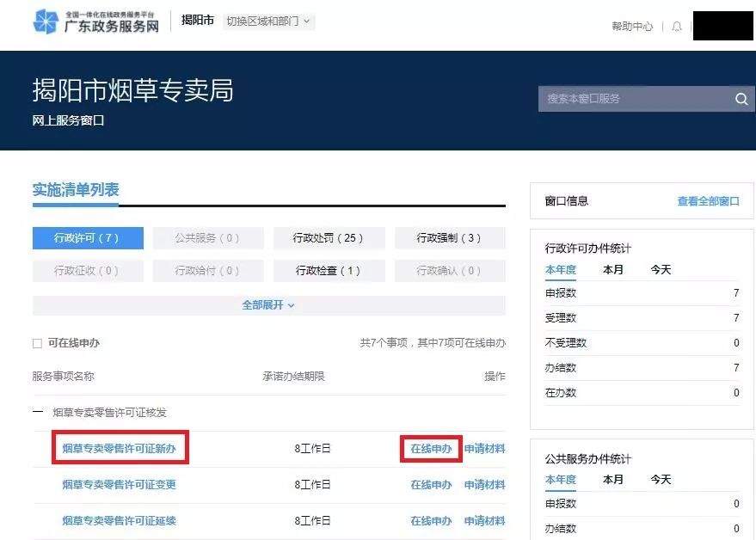Switch 公共服务办件统计 to 今天
Image resolution: width=756 pixels, height=540 pixels.
(x=661, y=479)
